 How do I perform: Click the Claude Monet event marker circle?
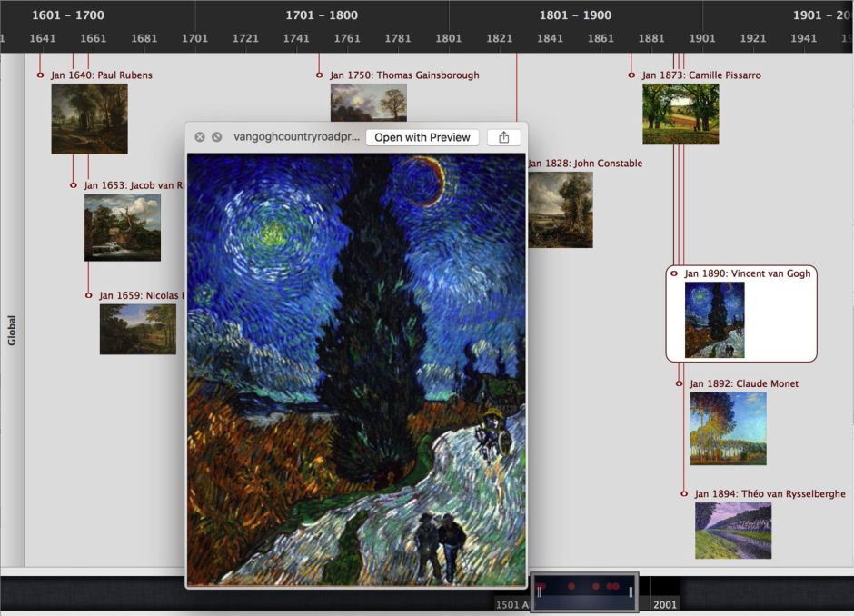pos(679,383)
